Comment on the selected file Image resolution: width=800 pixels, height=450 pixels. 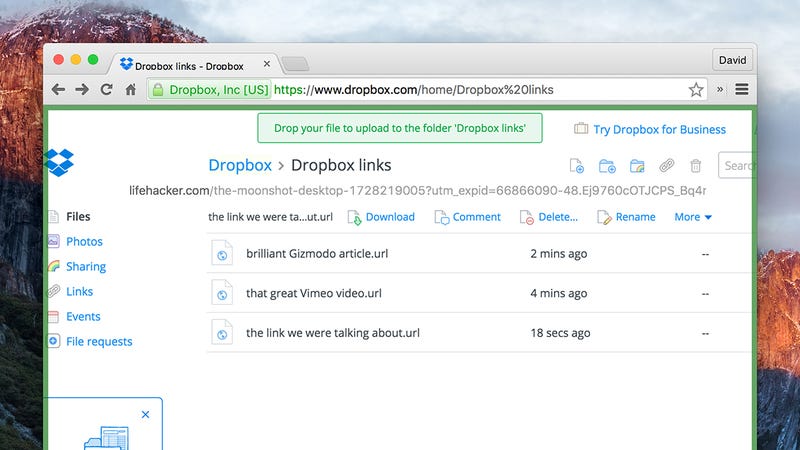pyautogui.click(x=467, y=217)
